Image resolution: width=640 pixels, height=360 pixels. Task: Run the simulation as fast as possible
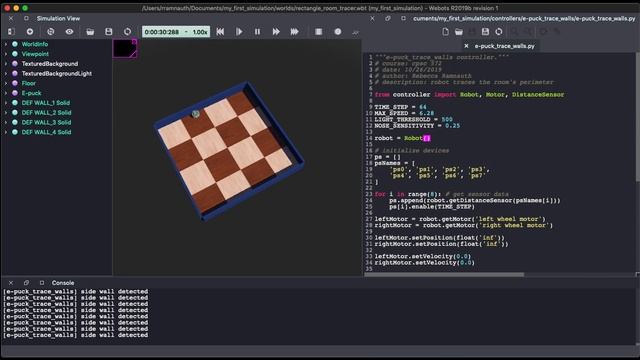point(294,31)
